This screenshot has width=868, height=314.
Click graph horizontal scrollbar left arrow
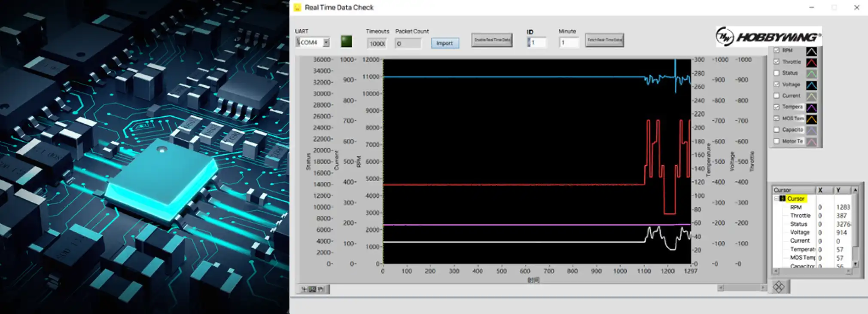pyautogui.click(x=721, y=288)
